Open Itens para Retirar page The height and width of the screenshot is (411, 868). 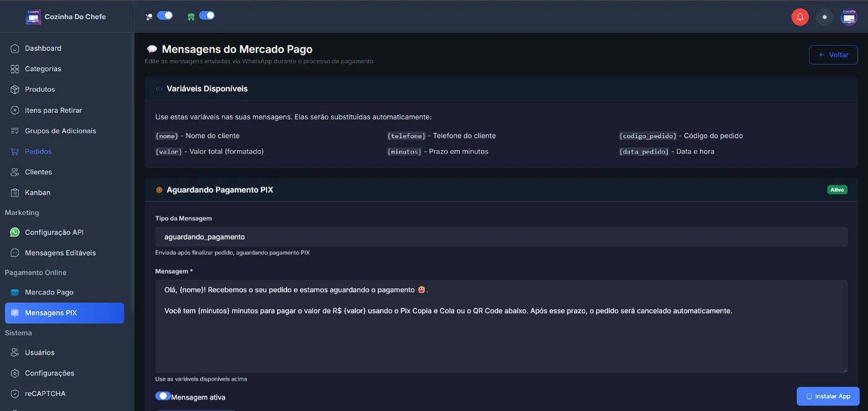pos(53,110)
